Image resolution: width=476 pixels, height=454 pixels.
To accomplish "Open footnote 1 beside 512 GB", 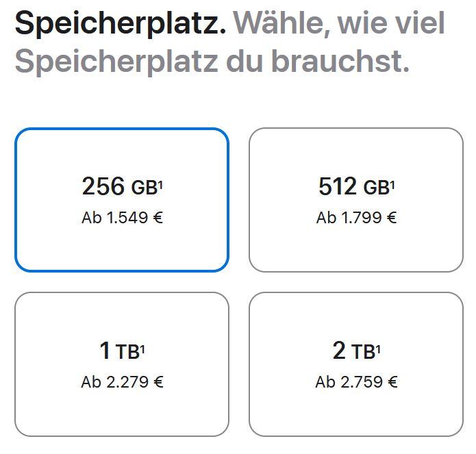I will pyautogui.click(x=392, y=183).
